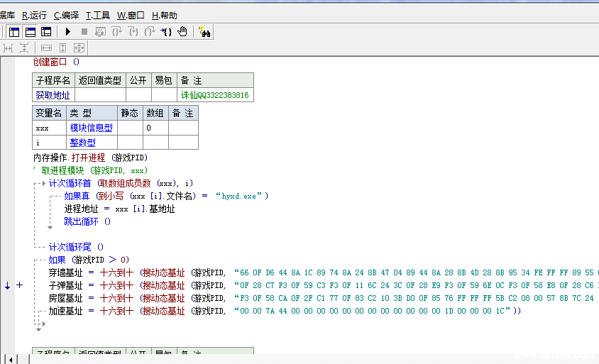Click the hand breakpoint toolbar icon
The height and width of the screenshot is (364, 599).
(x=182, y=32)
